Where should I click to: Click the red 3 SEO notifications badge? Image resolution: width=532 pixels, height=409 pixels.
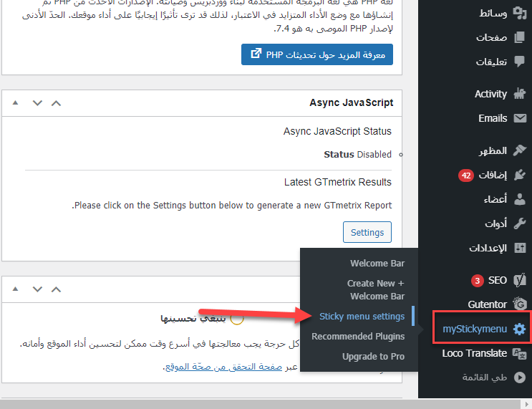pos(477,281)
